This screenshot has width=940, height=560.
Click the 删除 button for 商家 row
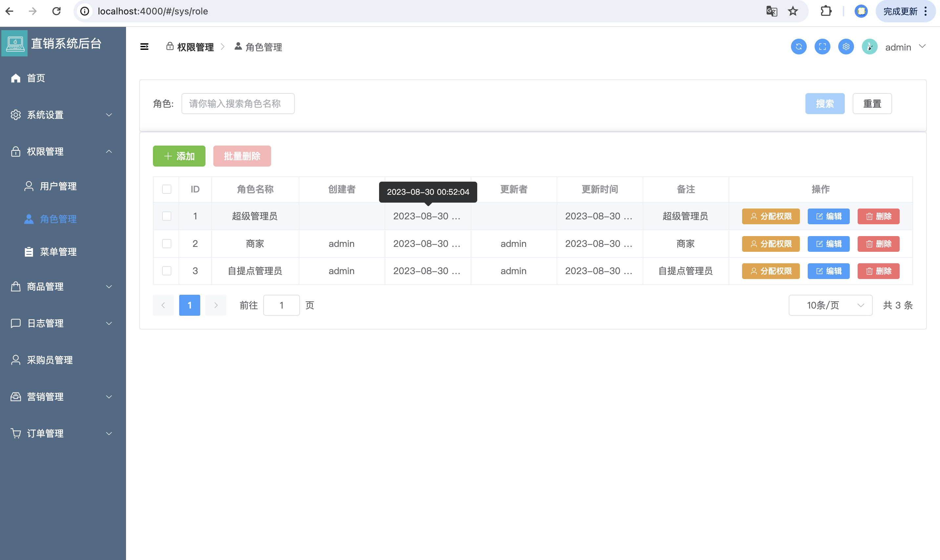pyautogui.click(x=878, y=244)
